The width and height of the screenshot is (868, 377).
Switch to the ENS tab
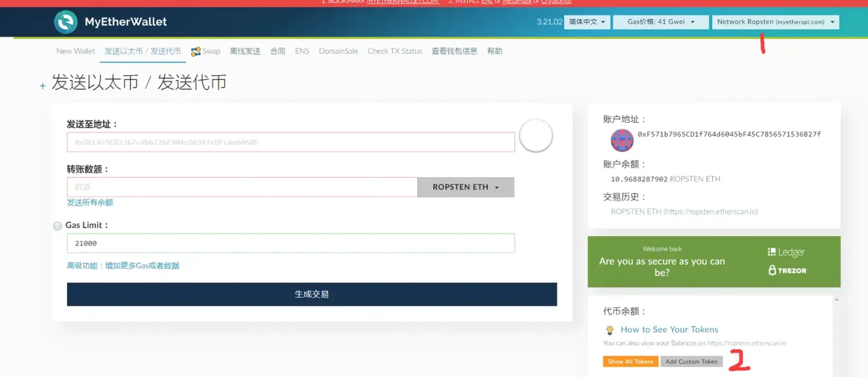[x=302, y=51]
